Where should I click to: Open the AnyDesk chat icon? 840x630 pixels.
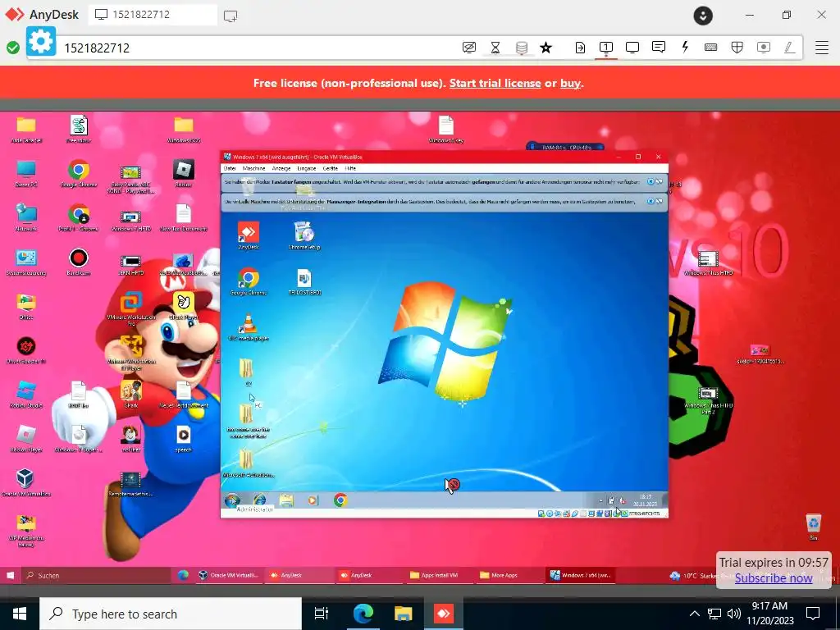tap(659, 47)
